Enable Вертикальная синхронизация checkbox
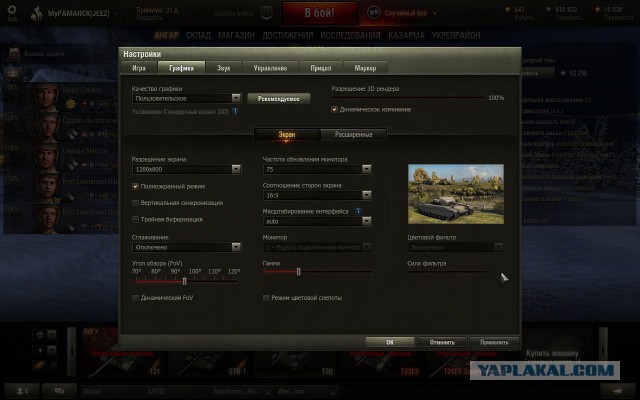 point(135,203)
